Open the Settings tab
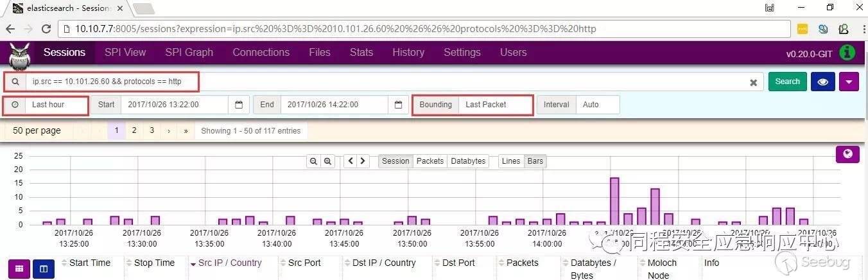The height and width of the screenshot is (280, 868). (x=462, y=53)
